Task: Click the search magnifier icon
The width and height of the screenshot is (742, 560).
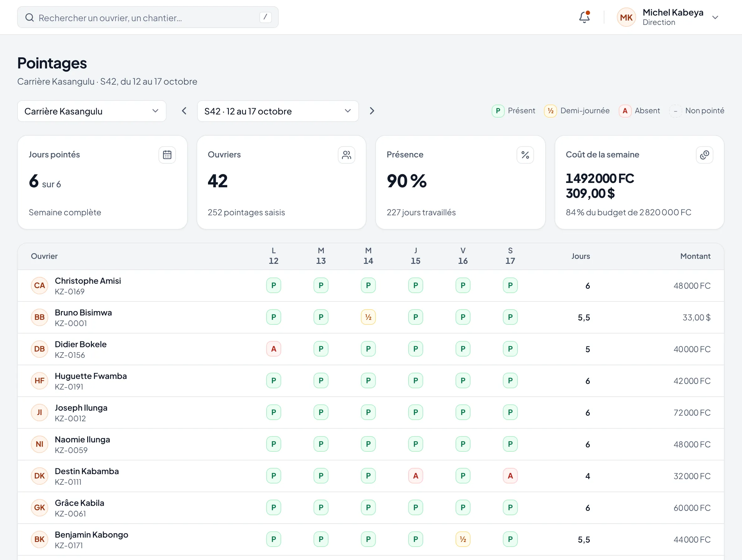Action: [x=30, y=17]
